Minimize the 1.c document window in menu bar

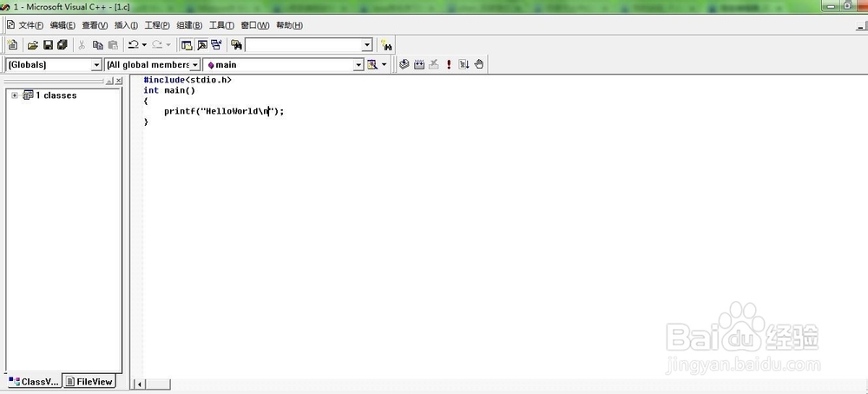point(861,25)
